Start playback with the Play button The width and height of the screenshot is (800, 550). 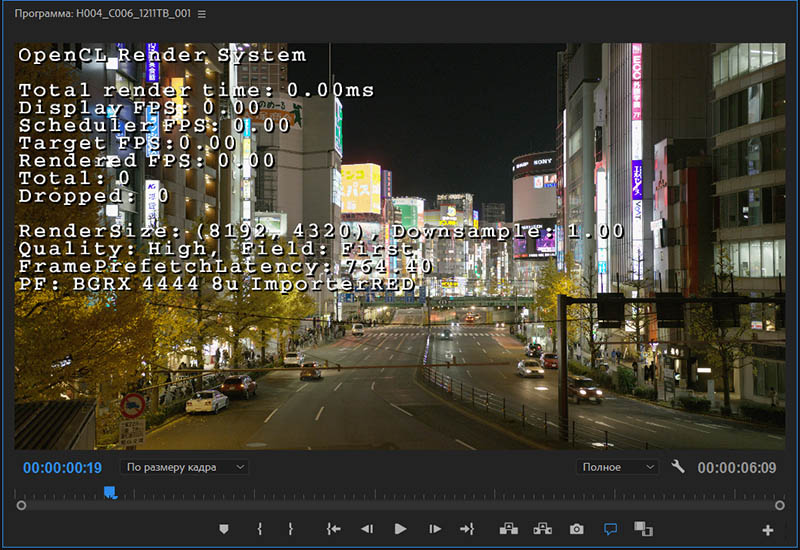[x=401, y=529]
